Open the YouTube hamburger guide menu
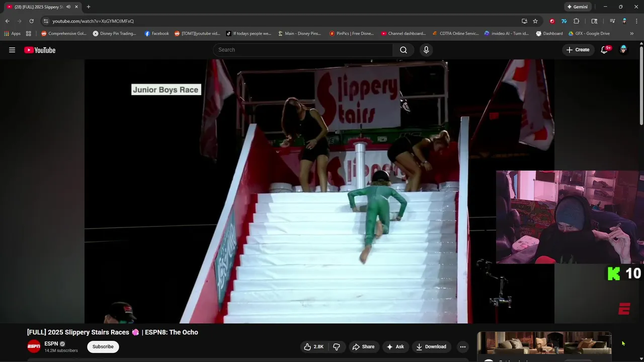This screenshot has height=362, width=644. pyautogui.click(x=12, y=50)
